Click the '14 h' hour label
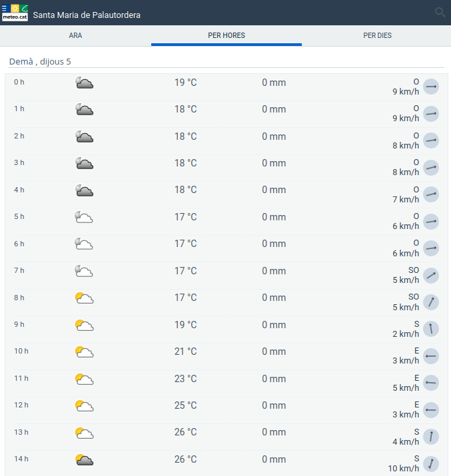451x476 pixels. pos(21,459)
